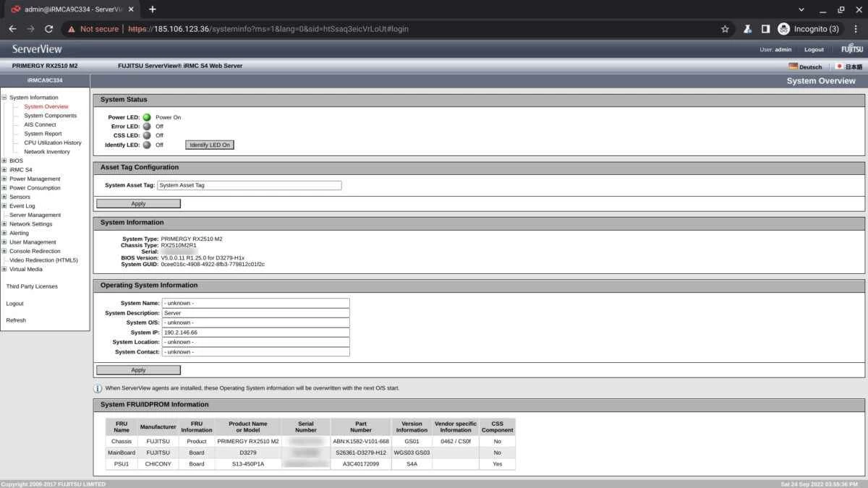
Task: Switch language via Deutsch flag
Action: 793,67
